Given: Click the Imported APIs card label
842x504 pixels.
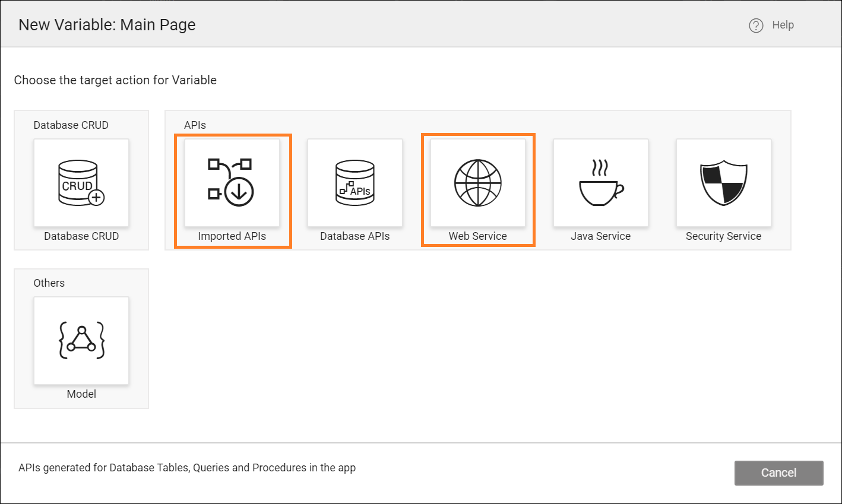Looking at the screenshot, I should pos(232,236).
